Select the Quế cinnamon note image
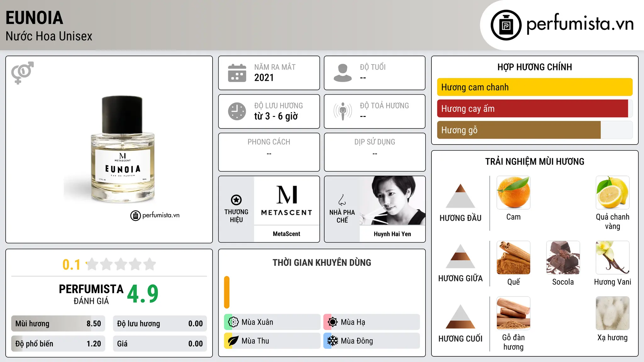644x362 pixels. pos(514,258)
